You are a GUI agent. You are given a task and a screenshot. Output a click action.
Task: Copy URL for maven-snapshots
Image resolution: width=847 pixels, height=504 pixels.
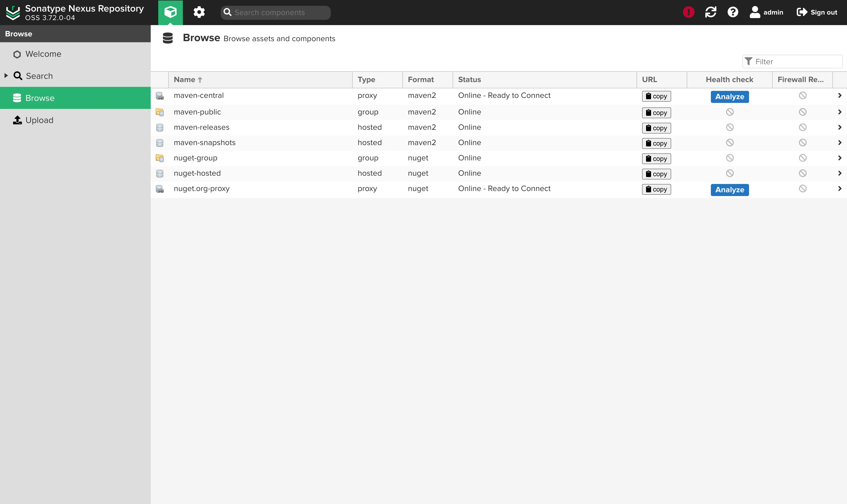click(656, 143)
